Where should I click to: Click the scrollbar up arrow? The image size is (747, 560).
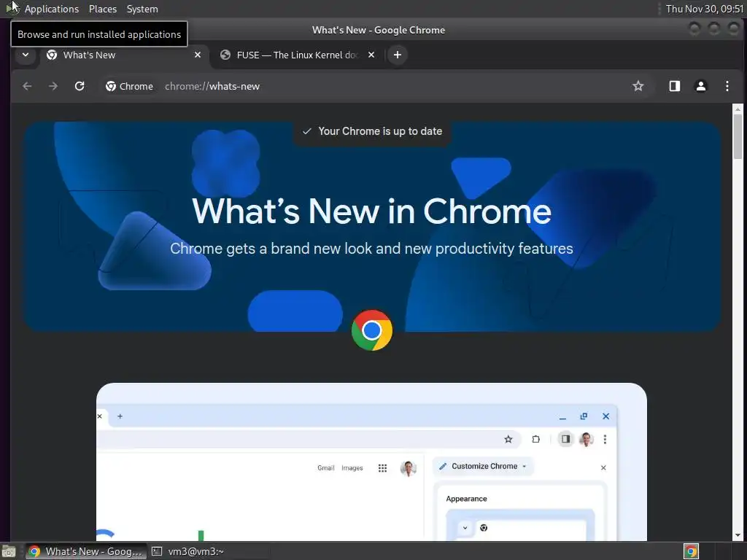(738, 109)
